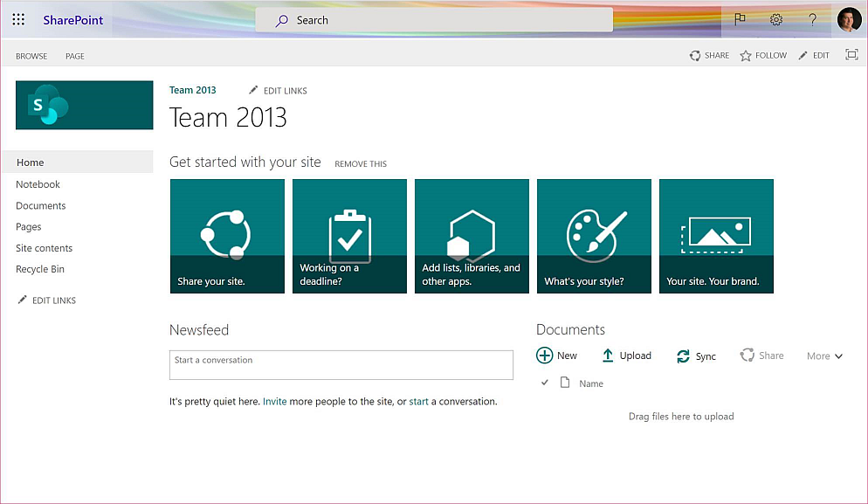Click the Name column header
Image resolution: width=868 pixels, height=504 pixels.
[591, 383]
